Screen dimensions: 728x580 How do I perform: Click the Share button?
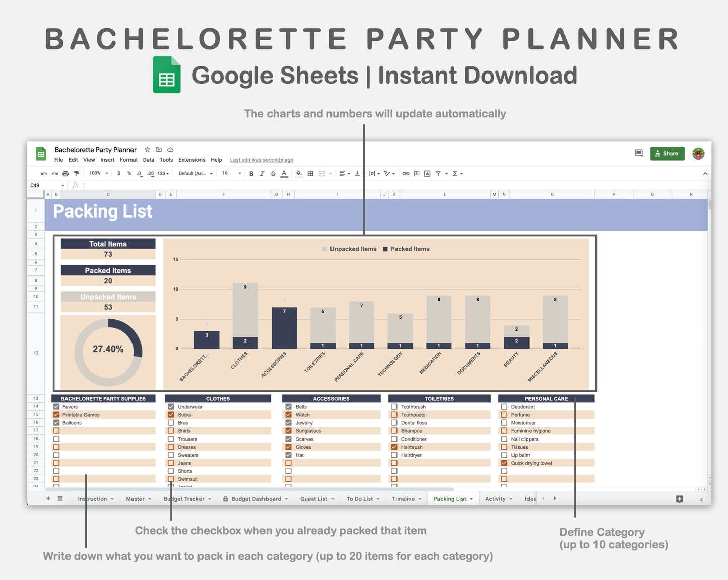tap(667, 154)
